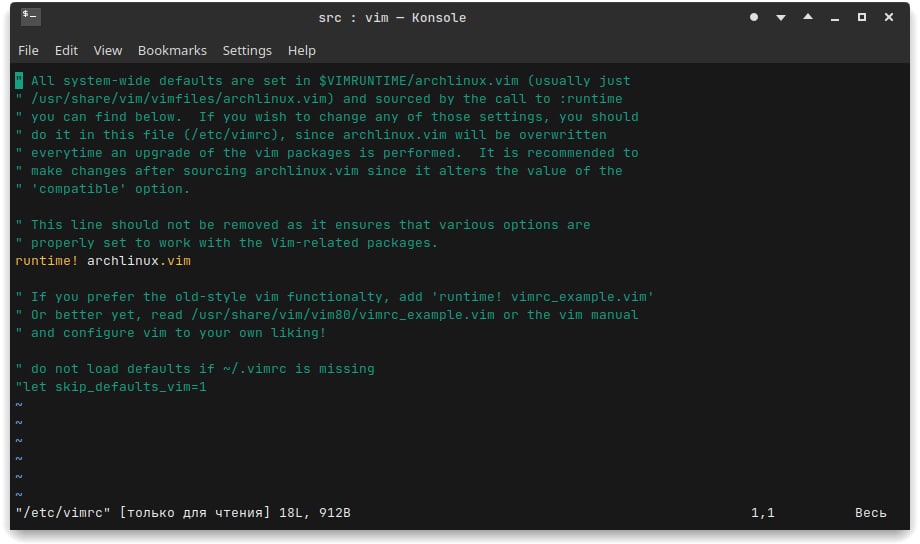Click "'runtime! vimrc_example.vim'" quoted text
920x544 pixels.
point(542,296)
